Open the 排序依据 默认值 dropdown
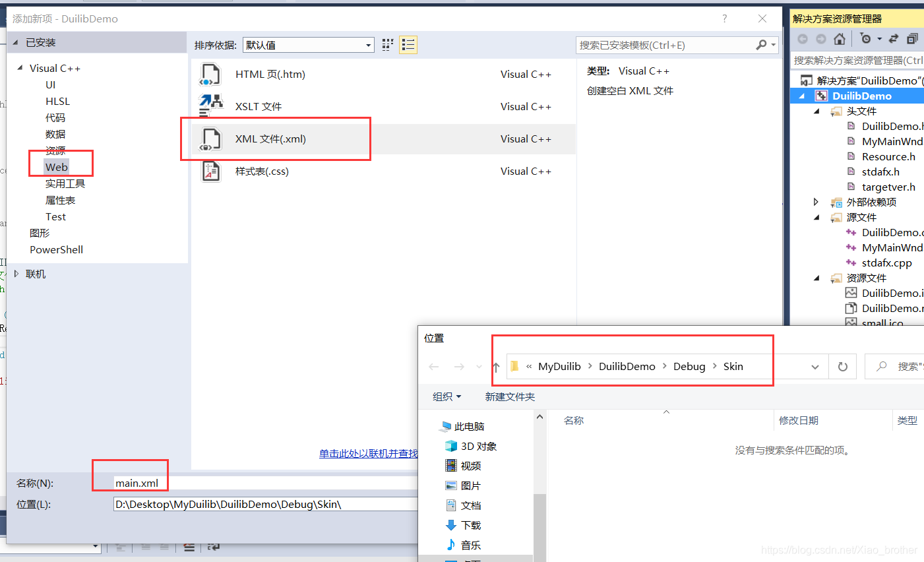 [x=308, y=45]
